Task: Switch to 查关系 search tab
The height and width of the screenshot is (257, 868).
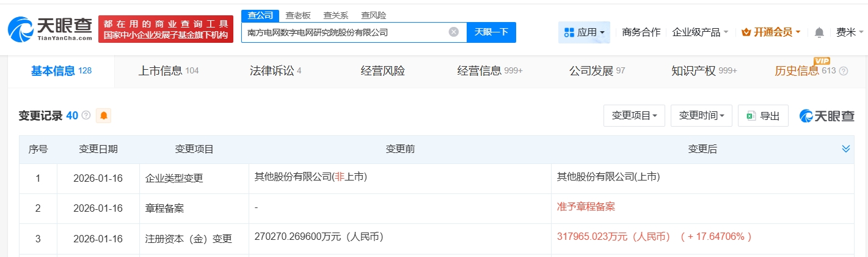Action: 335,15
